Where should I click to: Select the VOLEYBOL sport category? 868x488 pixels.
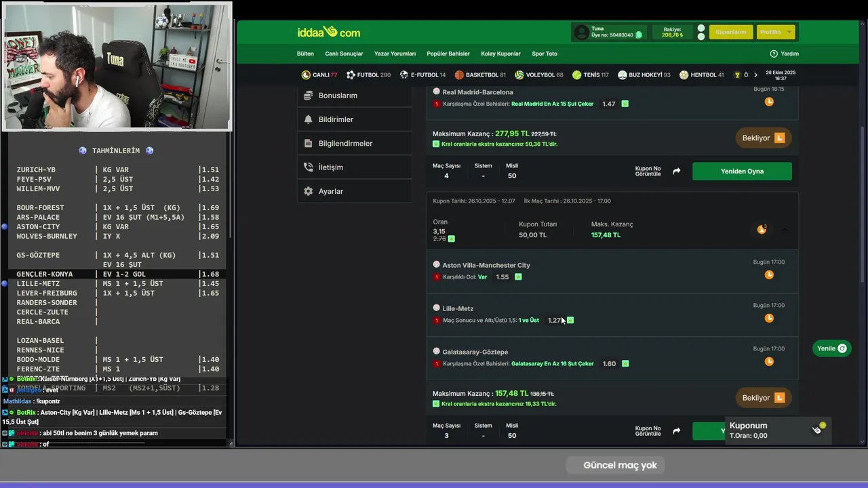tap(539, 75)
